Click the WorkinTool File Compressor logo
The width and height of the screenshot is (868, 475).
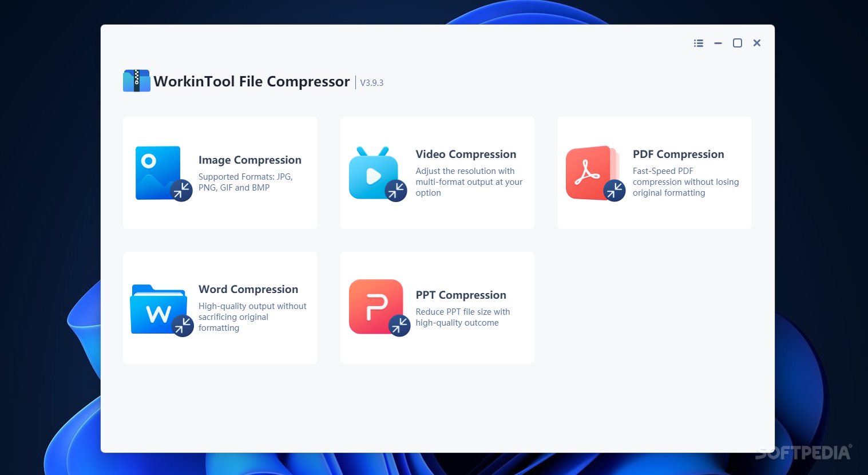[136, 81]
